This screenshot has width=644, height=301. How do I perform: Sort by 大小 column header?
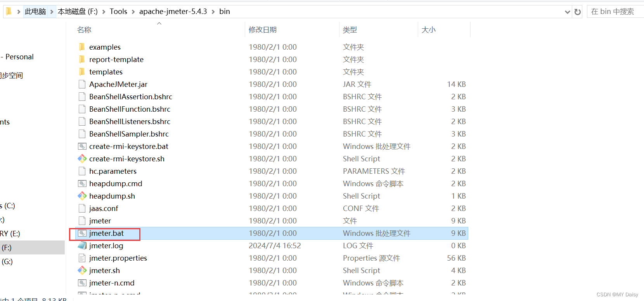429,30
